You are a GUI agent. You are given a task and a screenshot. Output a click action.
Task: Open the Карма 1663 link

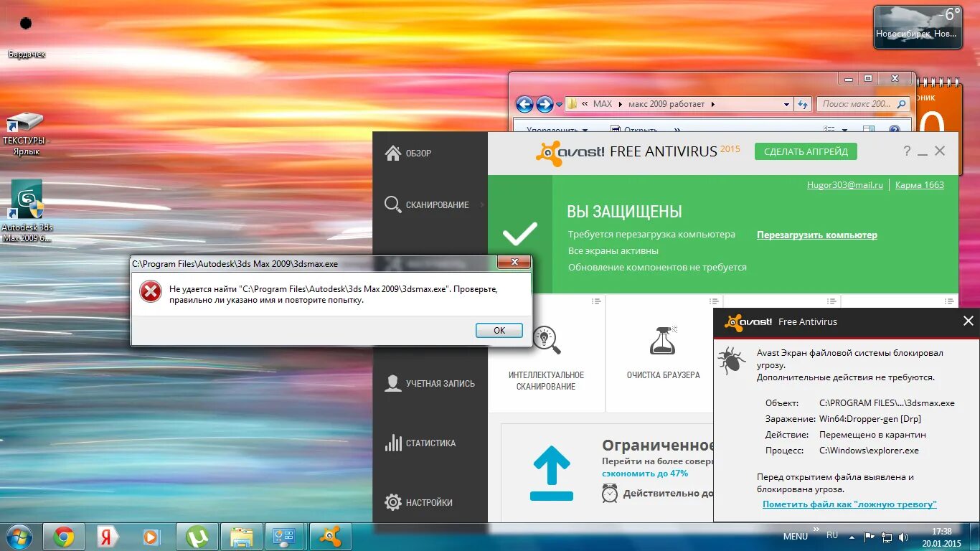920,185
